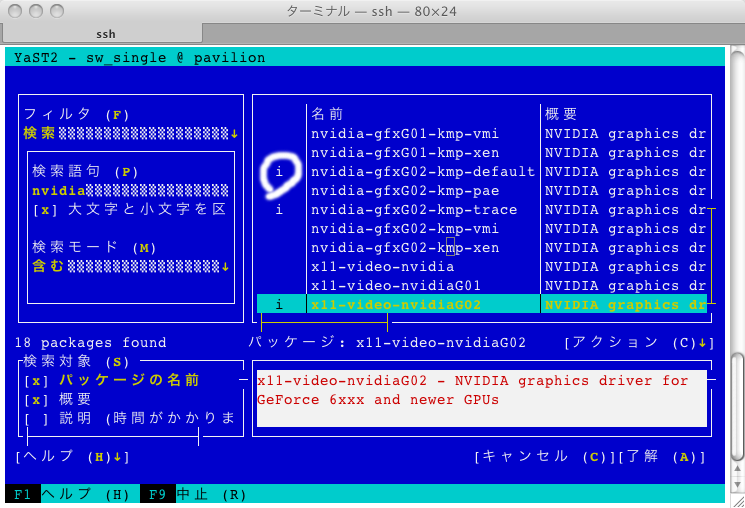Click the circled installed status icon
Screen dimensions: 745x508
coord(279,172)
